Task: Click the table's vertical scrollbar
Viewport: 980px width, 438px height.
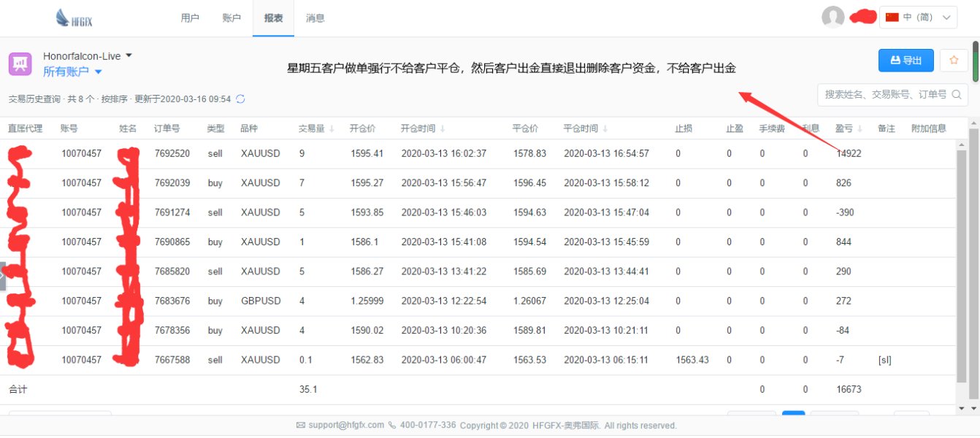Action: click(x=973, y=255)
